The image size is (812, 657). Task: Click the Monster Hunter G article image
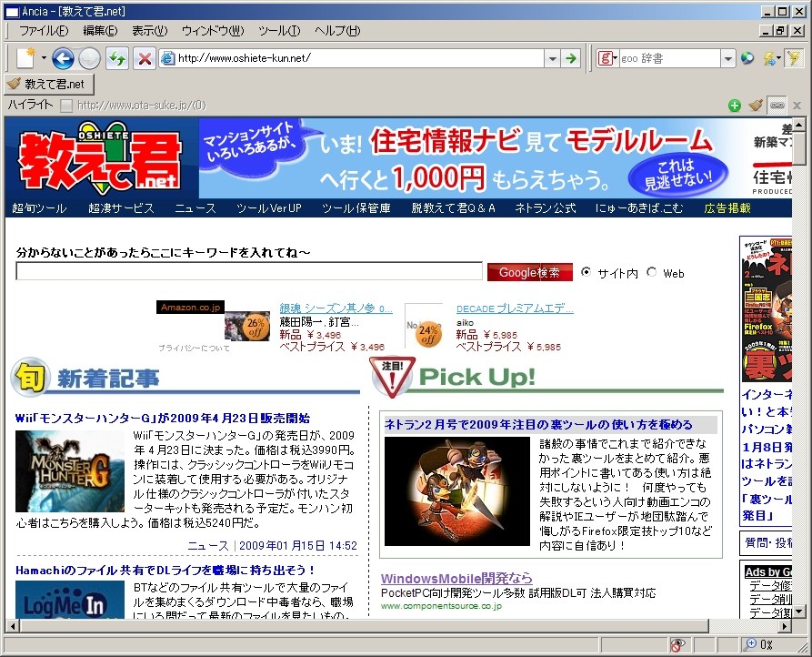pyautogui.click(x=70, y=471)
